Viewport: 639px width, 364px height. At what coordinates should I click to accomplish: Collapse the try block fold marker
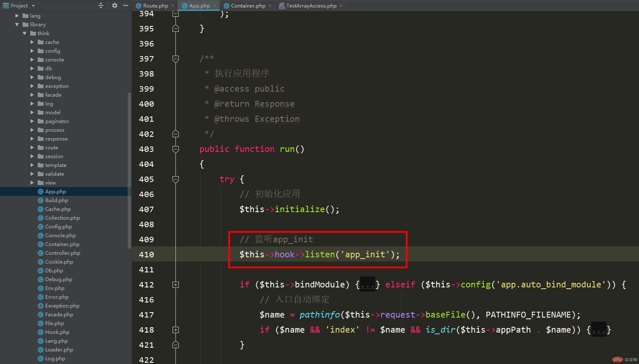point(176,179)
